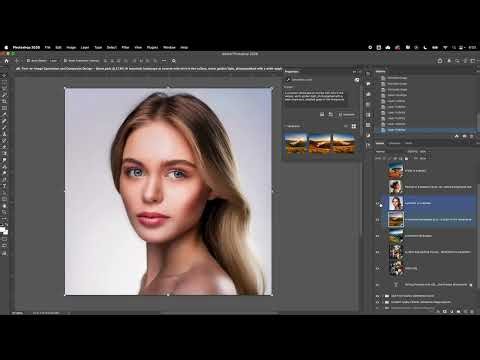Open the Apple menu
This screenshot has width=480, height=360.
(x=6, y=47)
